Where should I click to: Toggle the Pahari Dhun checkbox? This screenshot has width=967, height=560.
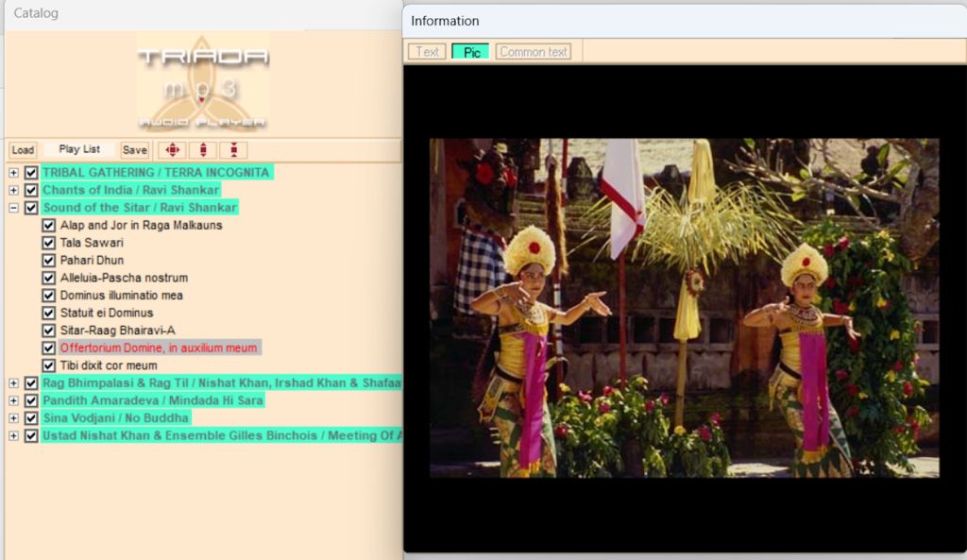pos(49,261)
